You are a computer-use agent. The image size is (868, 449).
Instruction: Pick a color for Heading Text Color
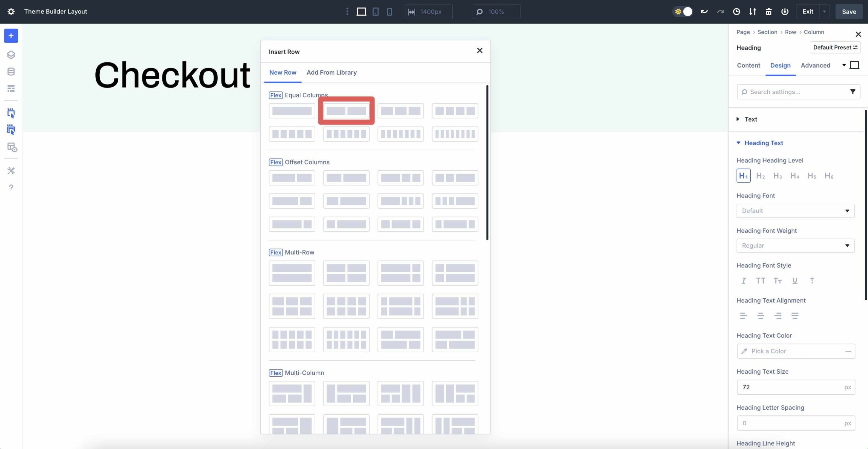point(790,351)
